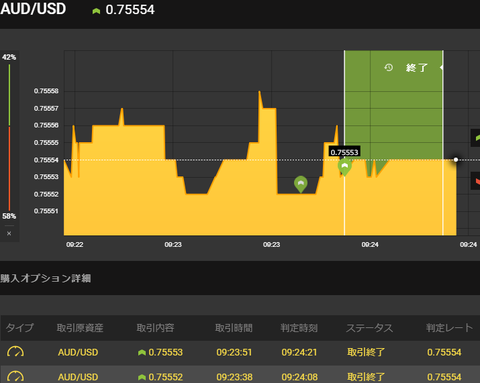480x383 pixels.
Task: Click the trader sentiment vertical bar
Action: click(9, 137)
